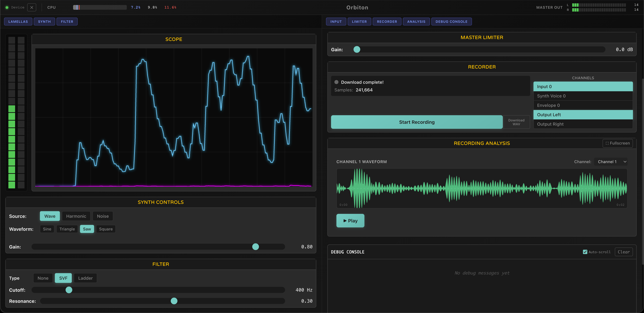Viewport: 644px width, 313px height.
Task: Open the DEBUG CONSOLE tab
Action: coord(451,22)
